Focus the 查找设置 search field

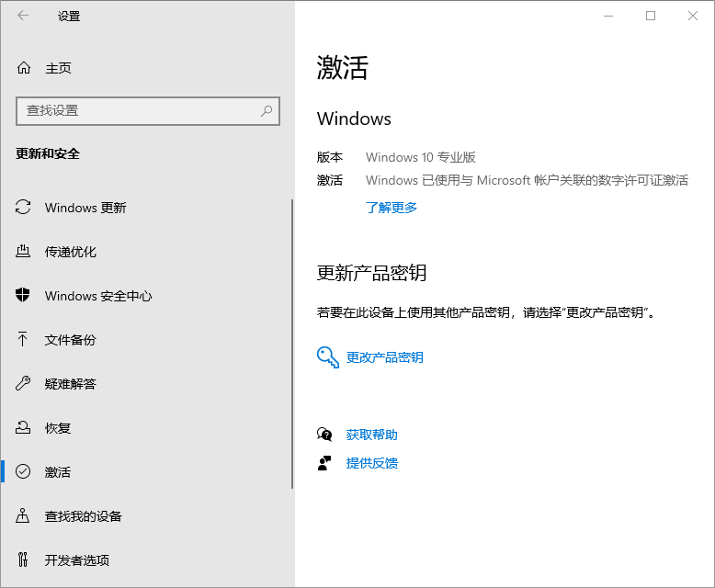coord(148,111)
